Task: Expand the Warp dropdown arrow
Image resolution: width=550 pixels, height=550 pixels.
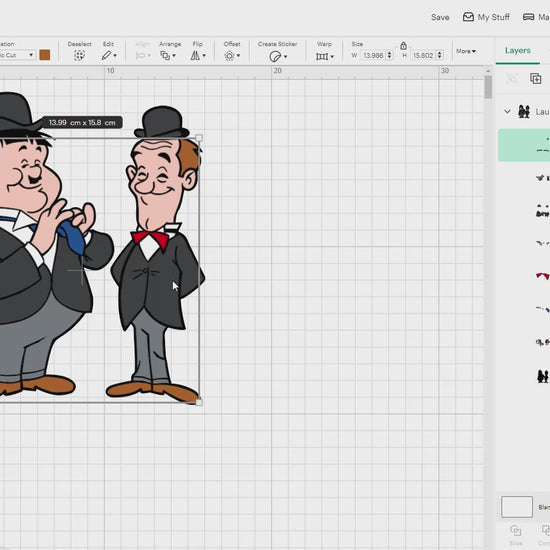Action: tap(332, 56)
